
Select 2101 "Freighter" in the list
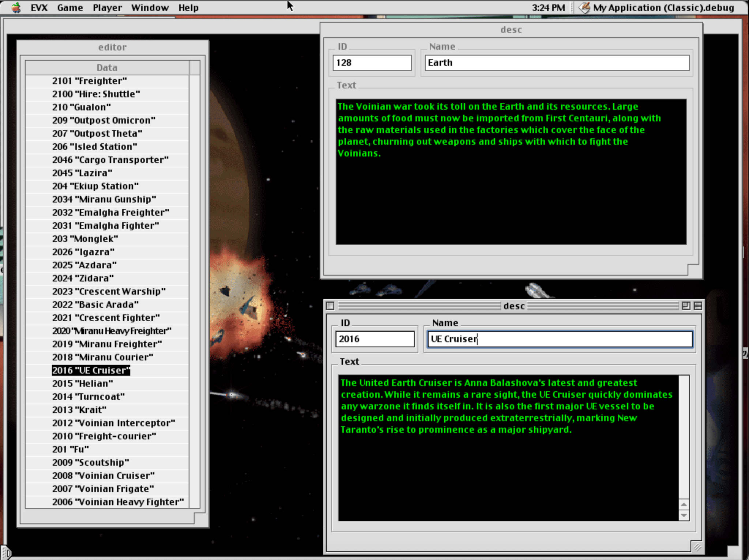point(107,81)
